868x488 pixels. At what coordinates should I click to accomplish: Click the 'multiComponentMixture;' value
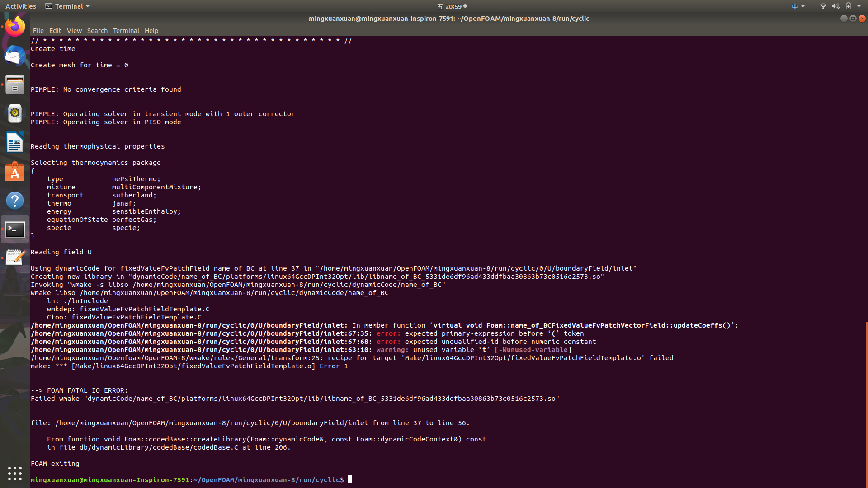pos(156,187)
